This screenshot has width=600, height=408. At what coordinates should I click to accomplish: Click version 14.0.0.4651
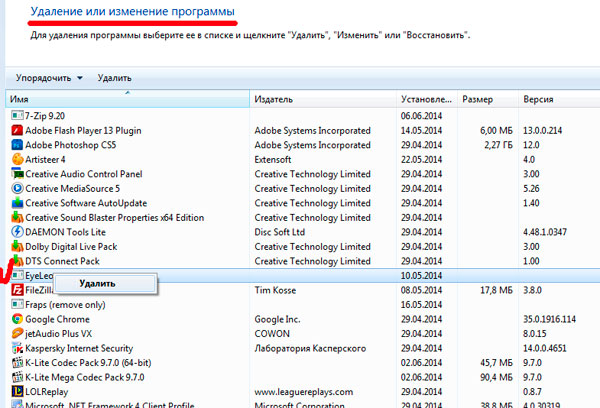click(545, 348)
